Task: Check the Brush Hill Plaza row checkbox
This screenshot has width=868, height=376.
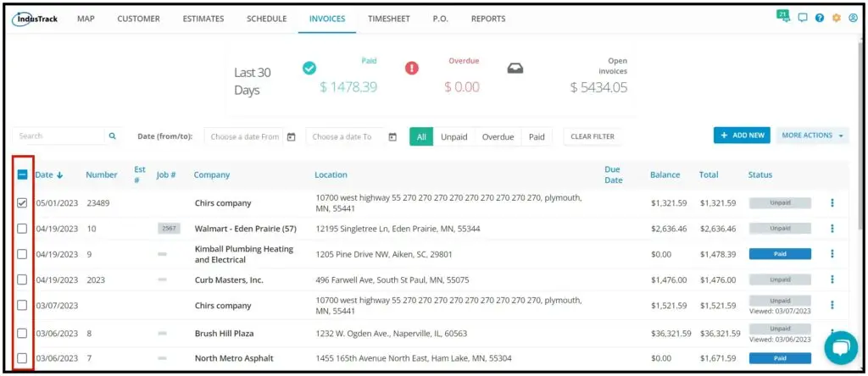Action: pyautogui.click(x=21, y=334)
